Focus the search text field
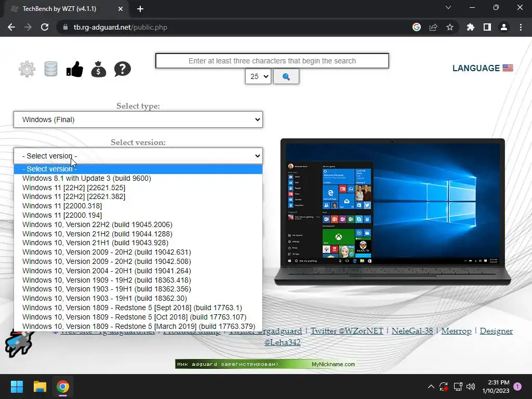 point(272,61)
